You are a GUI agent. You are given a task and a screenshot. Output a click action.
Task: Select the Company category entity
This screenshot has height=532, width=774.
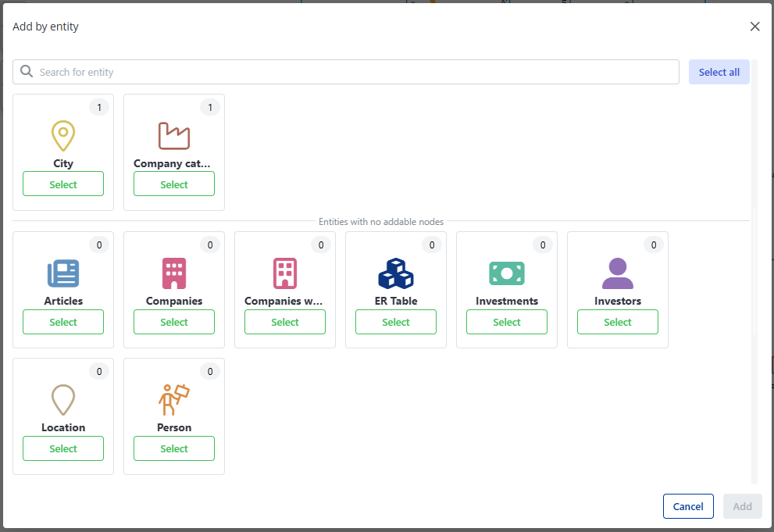[173, 184]
